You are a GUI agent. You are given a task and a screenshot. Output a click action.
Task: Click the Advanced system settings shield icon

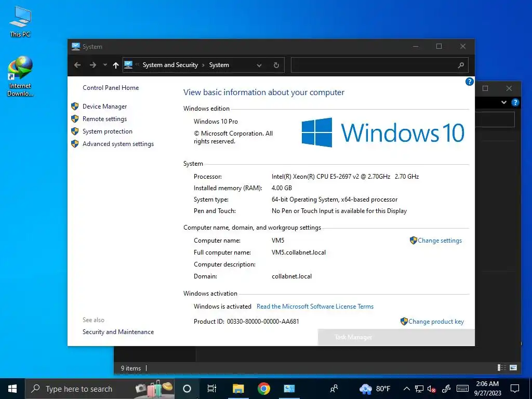pos(75,144)
